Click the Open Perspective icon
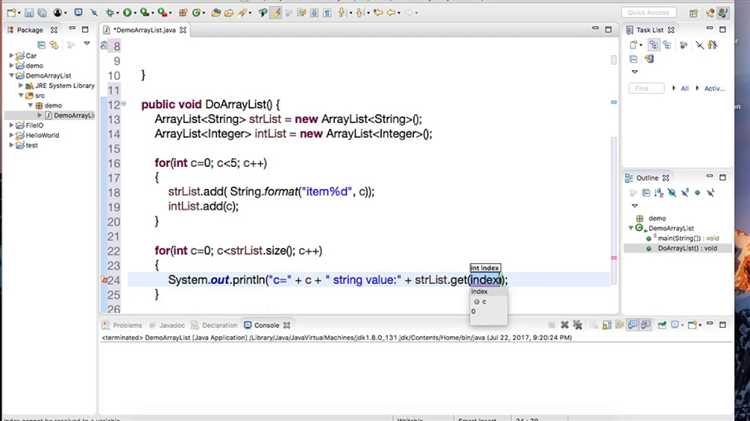The height and width of the screenshot is (421, 750). click(x=693, y=13)
